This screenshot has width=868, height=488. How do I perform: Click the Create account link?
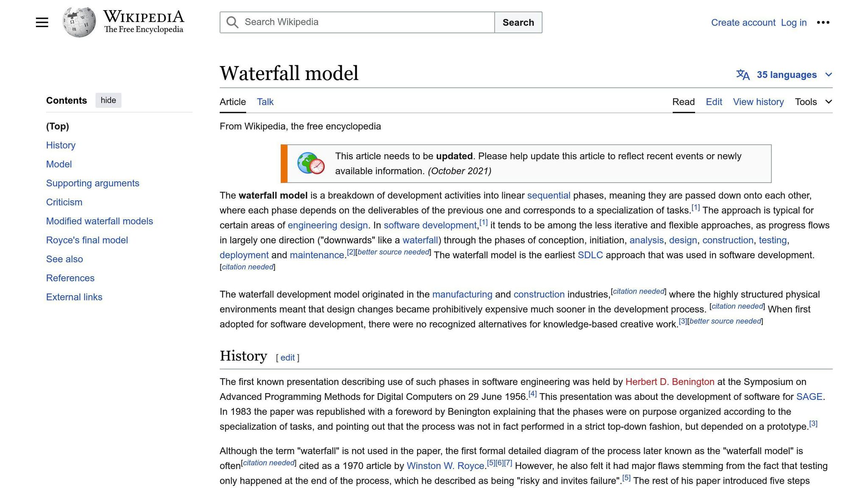tap(743, 22)
